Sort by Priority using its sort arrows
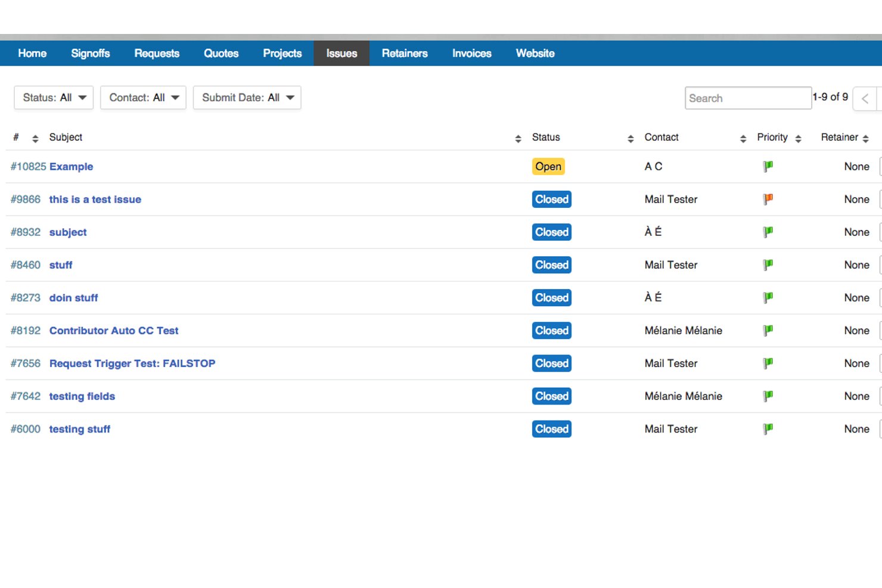The height and width of the screenshot is (588, 882). (x=798, y=139)
